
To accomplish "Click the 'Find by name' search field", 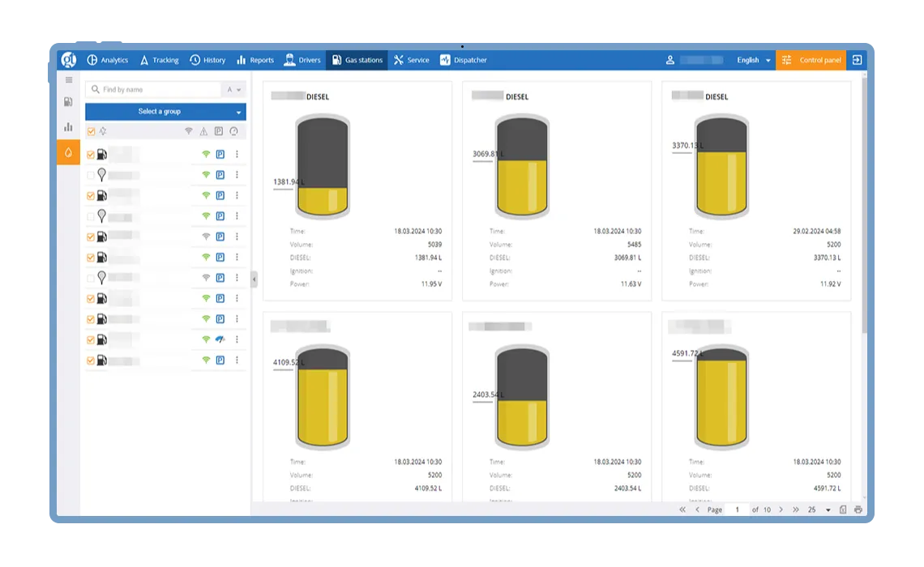I will [158, 90].
